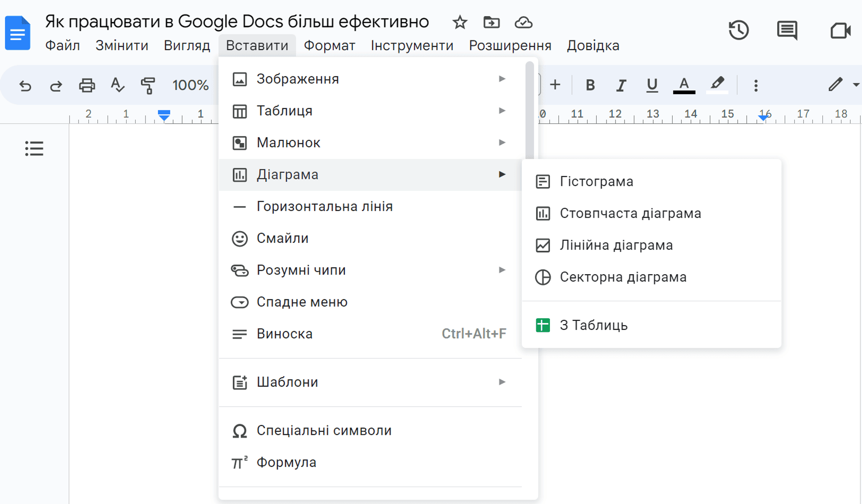Open the Файл menu
The height and width of the screenshot is (504, 862).
[62, 45]
